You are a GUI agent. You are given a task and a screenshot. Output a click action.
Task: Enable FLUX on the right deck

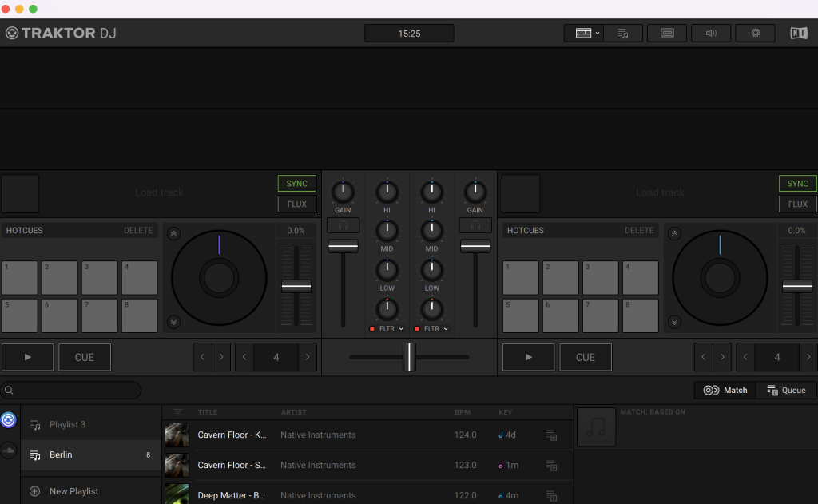797,204
